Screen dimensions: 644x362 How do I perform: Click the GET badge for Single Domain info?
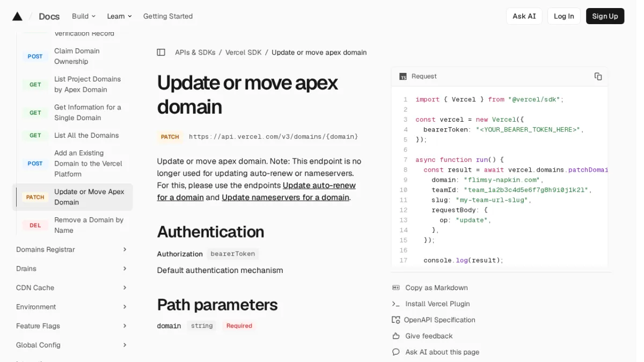(35, 113)
